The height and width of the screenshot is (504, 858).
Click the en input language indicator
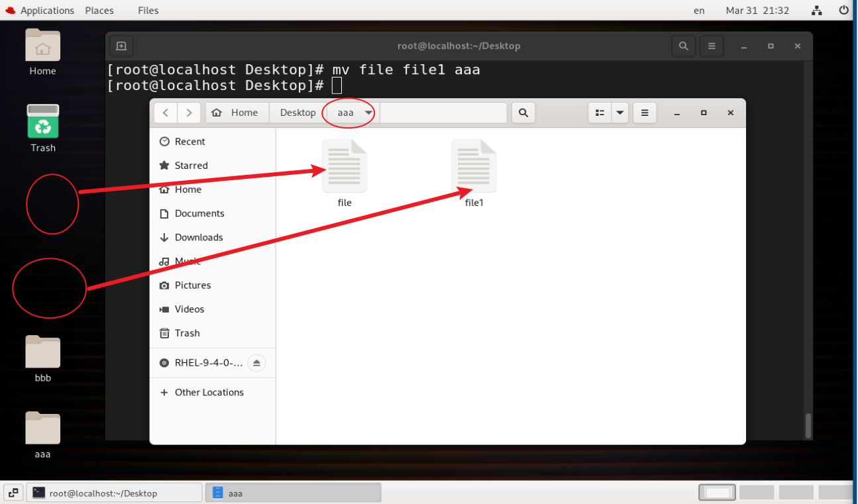tap(699, 11)
